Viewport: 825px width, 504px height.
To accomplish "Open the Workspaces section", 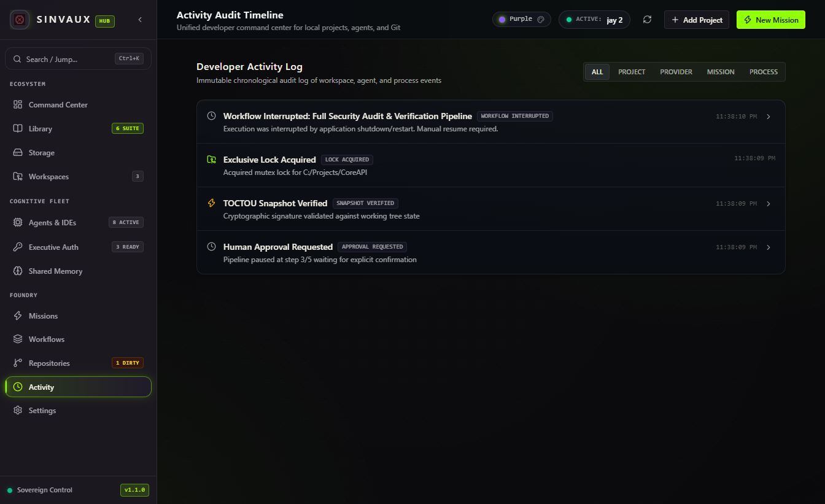I will coord(79,177).
